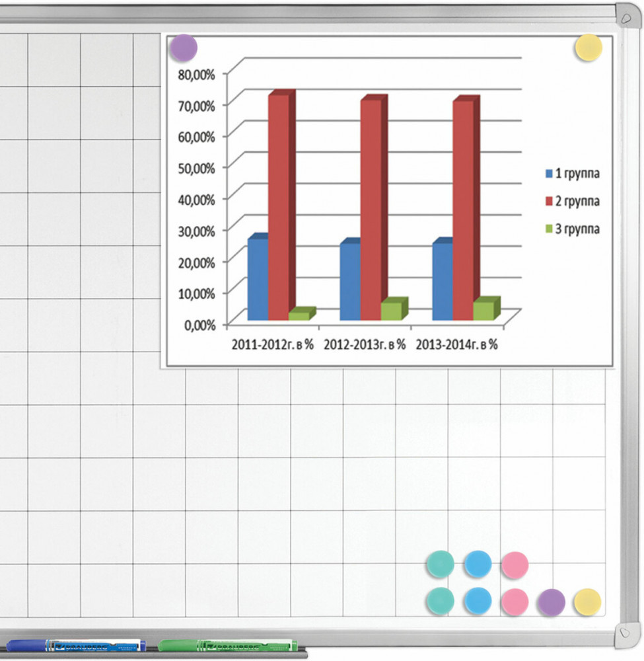This screenshot has height=661, width=644.
Task: Click the red legend swatch for 2 группа
Action: click(x=548, y=201)
